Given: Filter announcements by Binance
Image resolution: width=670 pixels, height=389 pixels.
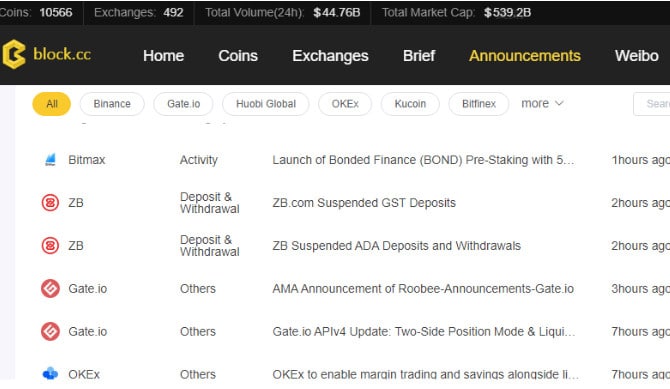Looking at the screenshot, I should pos(112,104).
